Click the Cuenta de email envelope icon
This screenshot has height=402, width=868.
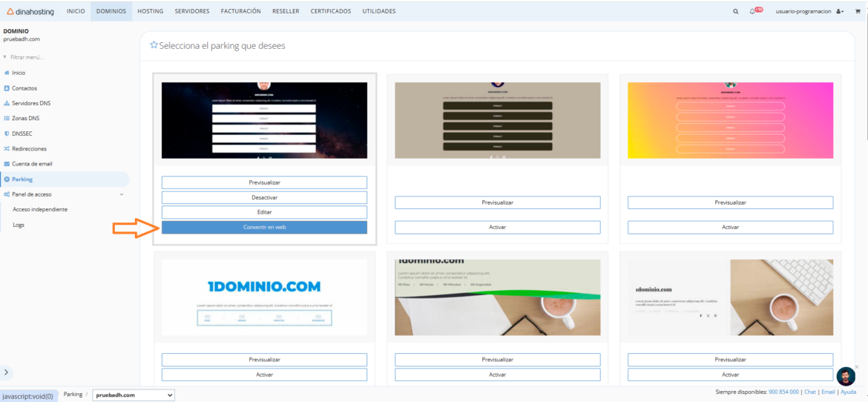coord(7,164)
